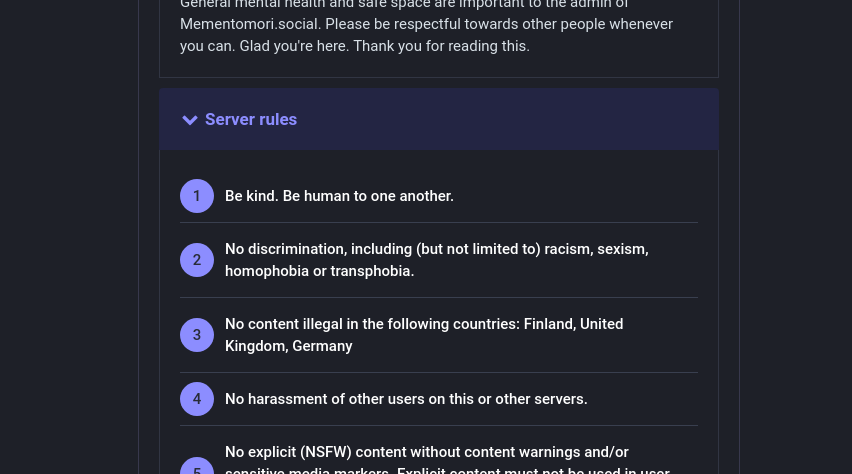Click the number 1 rule badge
Image resolution: width=852 pixels, height=474 pixels.
tap(197, 196)
